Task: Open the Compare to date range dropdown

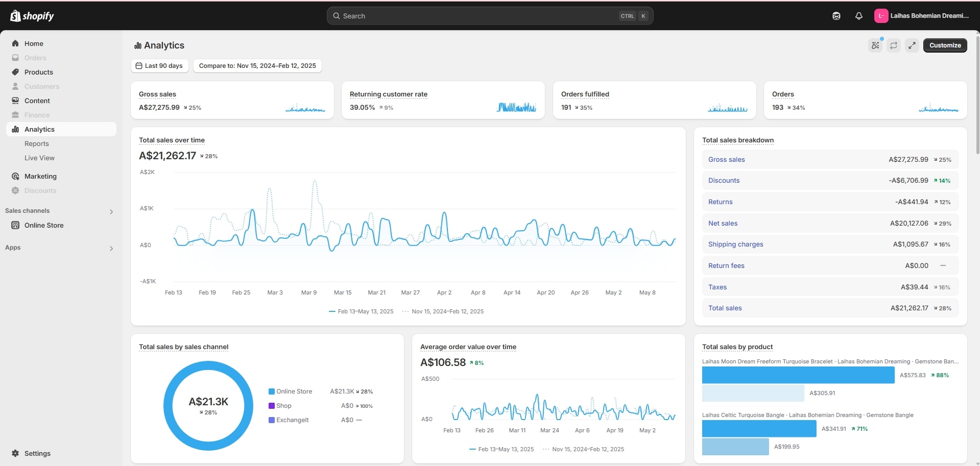Action: (257, 66)
